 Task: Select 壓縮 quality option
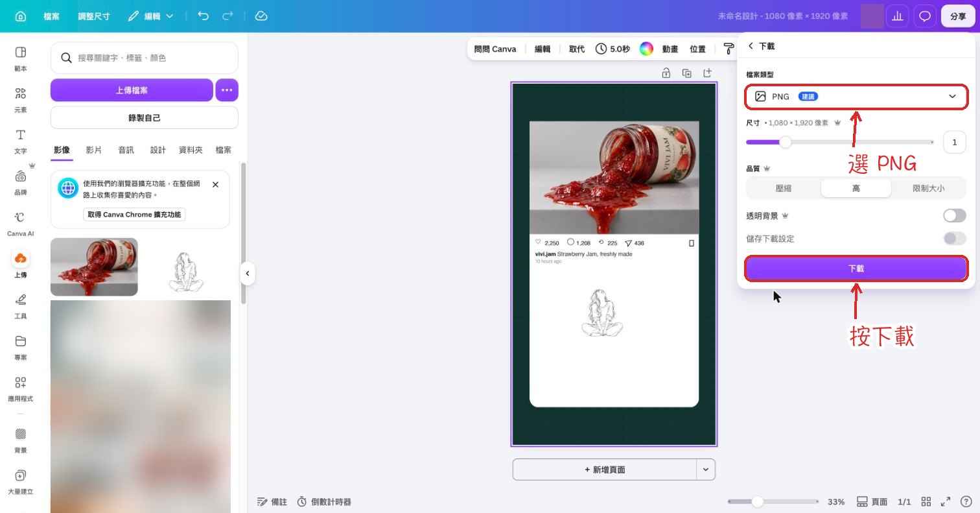pos(784,188)
